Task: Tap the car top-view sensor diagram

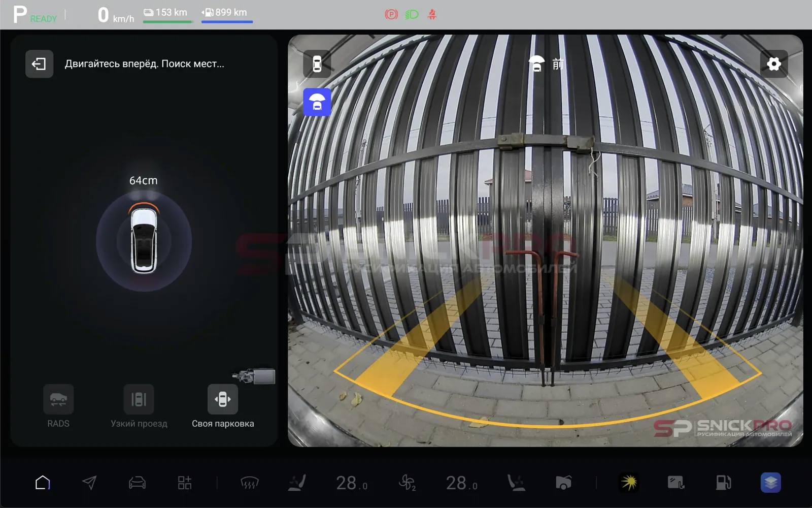Action: point(144,241)
